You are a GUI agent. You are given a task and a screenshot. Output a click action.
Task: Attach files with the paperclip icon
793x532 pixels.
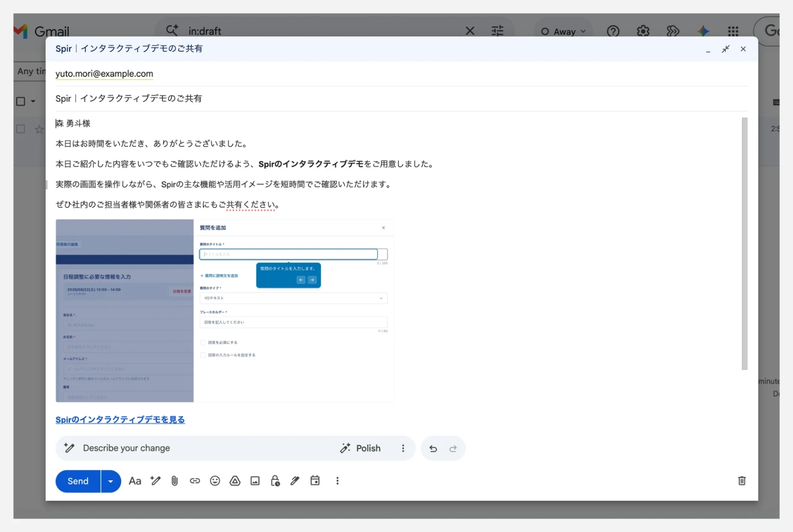pos(175,481)
